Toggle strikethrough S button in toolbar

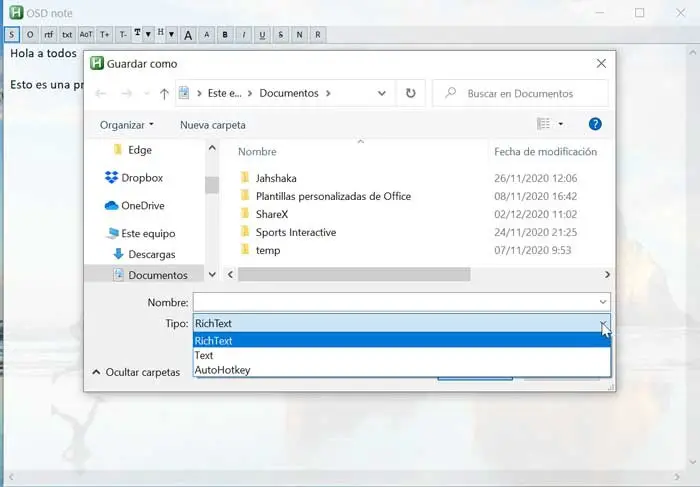(281, 34)
